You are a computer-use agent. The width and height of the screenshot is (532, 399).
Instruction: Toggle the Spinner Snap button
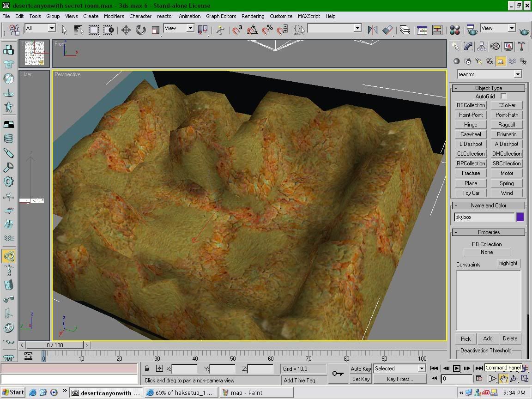point(282,30)
